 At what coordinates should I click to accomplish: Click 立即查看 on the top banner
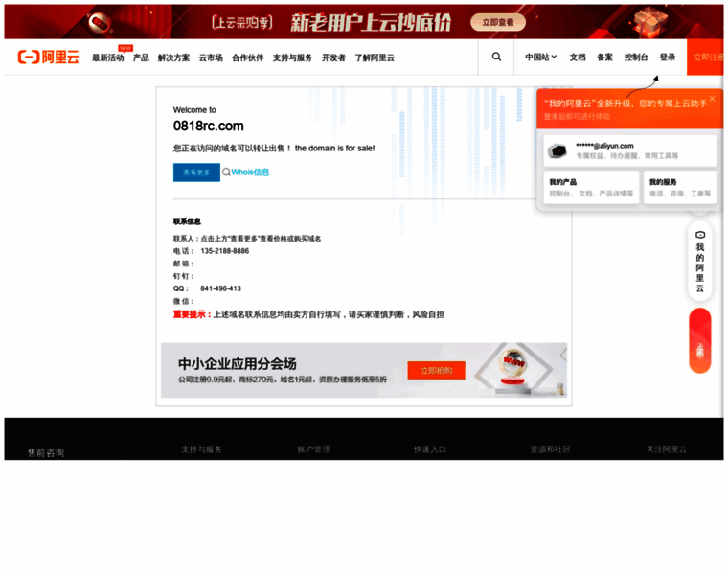coord(498,22)
